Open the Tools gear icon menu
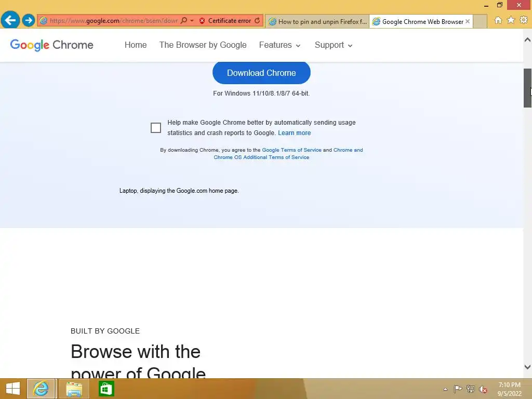 click(524, 20)
